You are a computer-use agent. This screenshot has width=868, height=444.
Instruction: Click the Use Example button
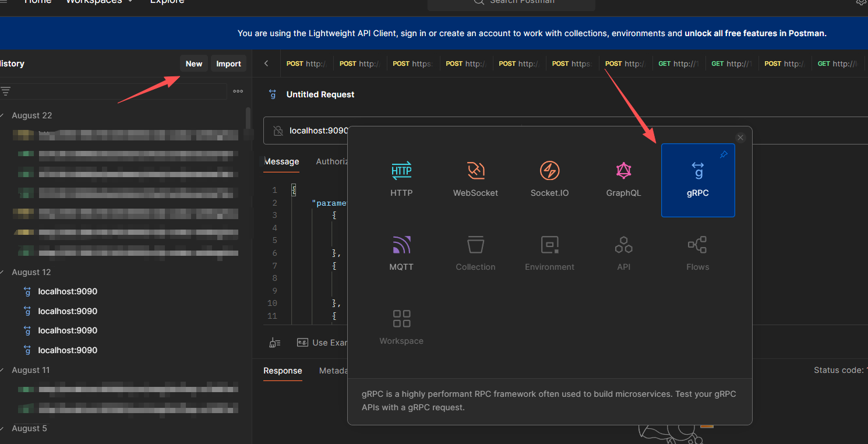click(322, 343)
